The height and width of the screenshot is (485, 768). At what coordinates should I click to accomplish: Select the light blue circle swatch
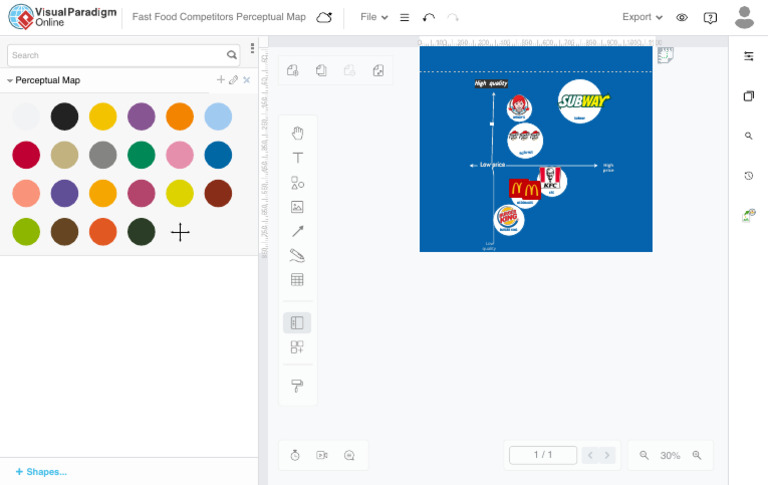218,117
